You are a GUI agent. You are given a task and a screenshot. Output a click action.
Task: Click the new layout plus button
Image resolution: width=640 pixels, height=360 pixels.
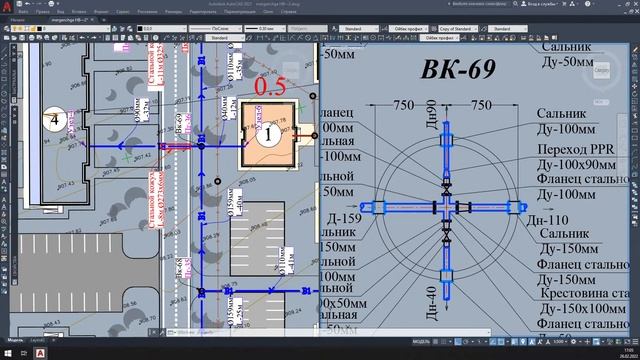[x=53, y=340]
